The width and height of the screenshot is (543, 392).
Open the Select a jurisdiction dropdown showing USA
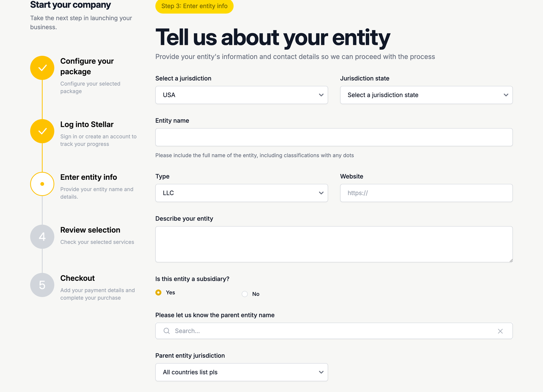click(242, 95)
